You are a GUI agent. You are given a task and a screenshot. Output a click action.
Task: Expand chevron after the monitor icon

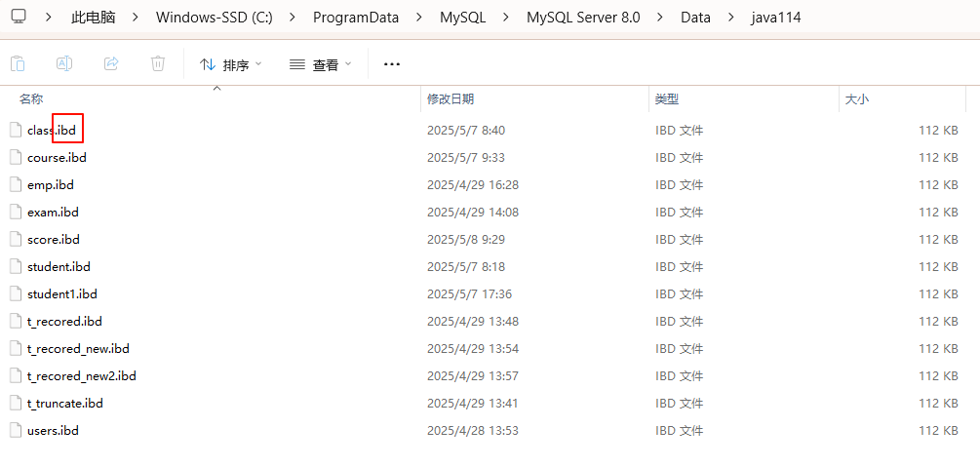point(49,18)
